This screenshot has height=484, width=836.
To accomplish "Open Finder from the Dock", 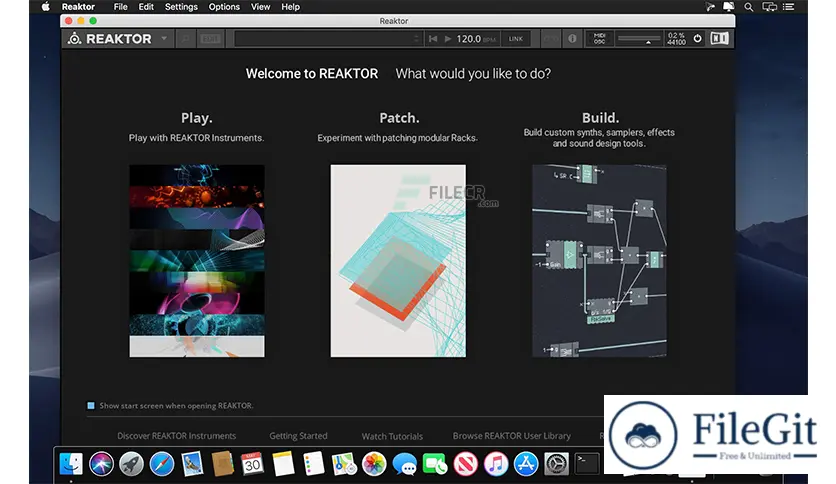I will coord(71,464).
